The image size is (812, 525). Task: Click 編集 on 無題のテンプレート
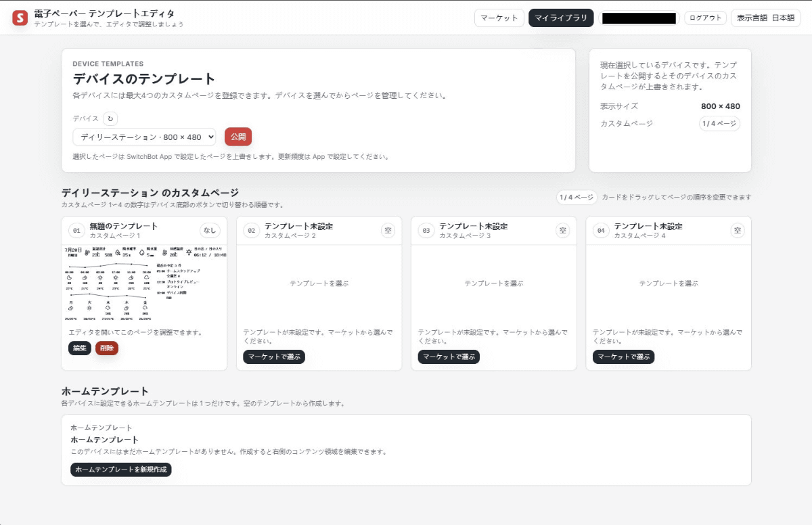(x=80, y=348)
